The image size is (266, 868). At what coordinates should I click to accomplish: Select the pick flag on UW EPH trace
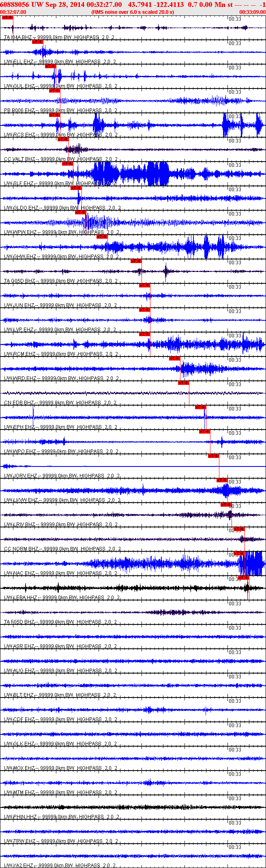coord(200,407)
